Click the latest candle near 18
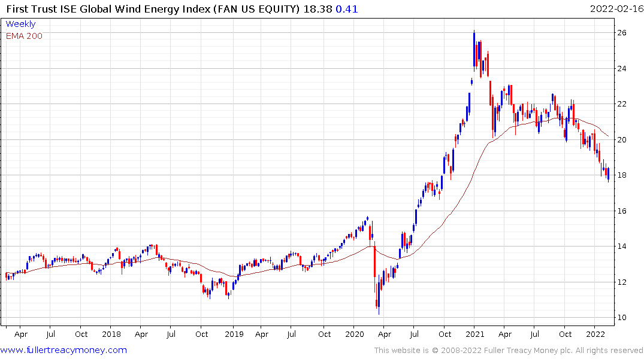The height and width of the screenshot is (359, 644). (608, 174)
